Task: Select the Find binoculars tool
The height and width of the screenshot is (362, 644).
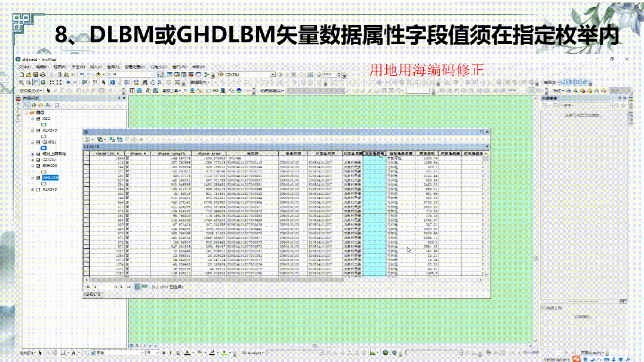Action: click(144, 82)
